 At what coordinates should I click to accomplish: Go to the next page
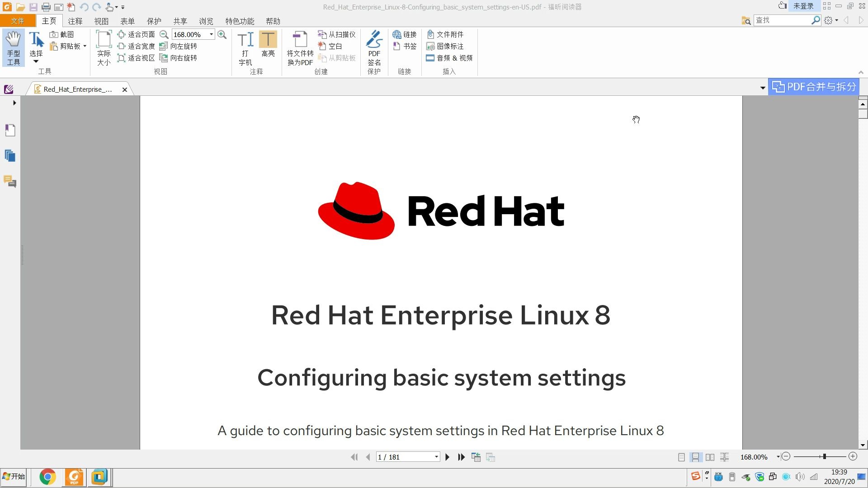pyautogui.click(x=448, y=457)
